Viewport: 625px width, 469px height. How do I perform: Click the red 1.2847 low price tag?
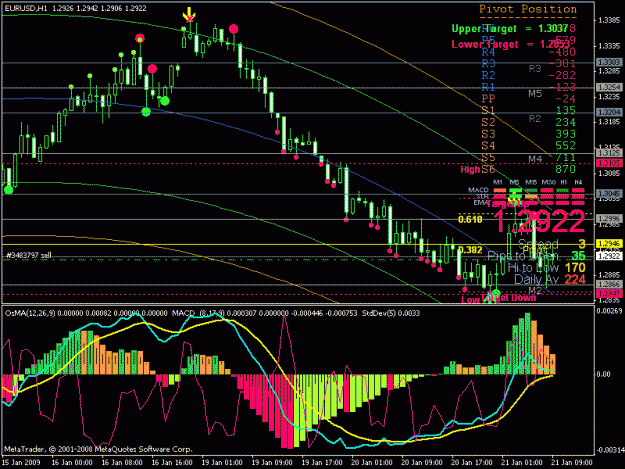pyautogui.click(x=609, y=294)
